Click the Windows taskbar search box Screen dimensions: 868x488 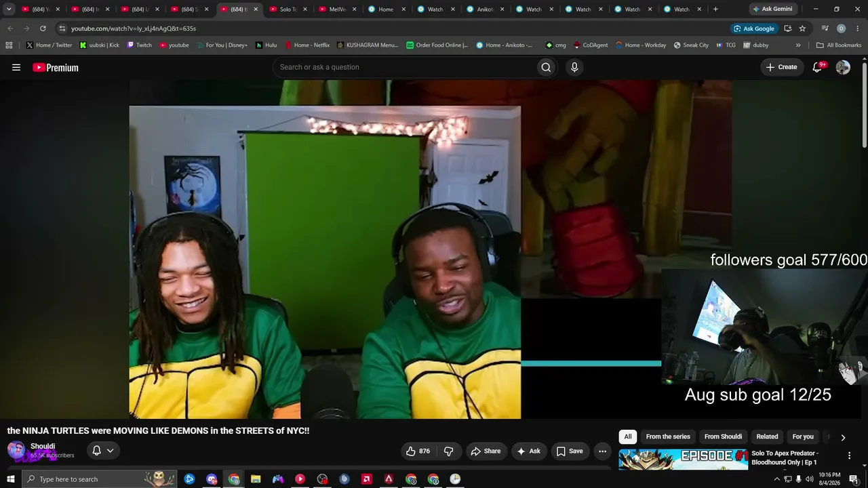(99, 479)
